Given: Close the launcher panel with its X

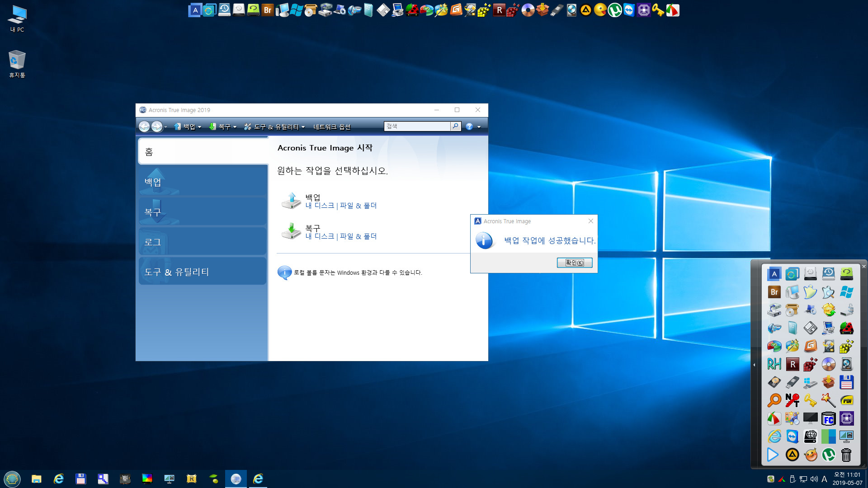Looking at the screenshot, I should click(864, 266).
